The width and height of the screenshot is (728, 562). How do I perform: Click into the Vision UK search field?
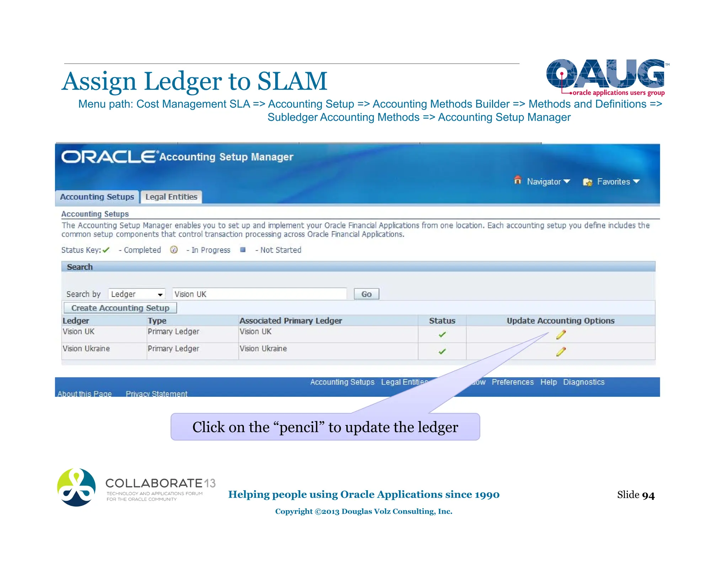tap(259, 294)
